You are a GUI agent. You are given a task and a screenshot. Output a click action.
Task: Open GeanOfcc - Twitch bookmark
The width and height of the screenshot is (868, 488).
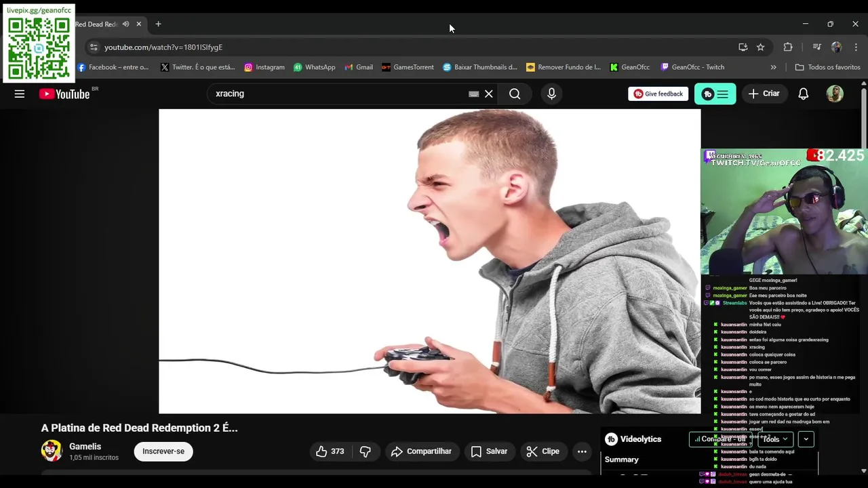point(692,67)
